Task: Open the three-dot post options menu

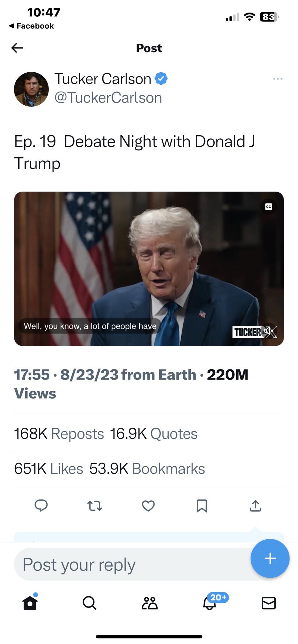Action: 278,79
